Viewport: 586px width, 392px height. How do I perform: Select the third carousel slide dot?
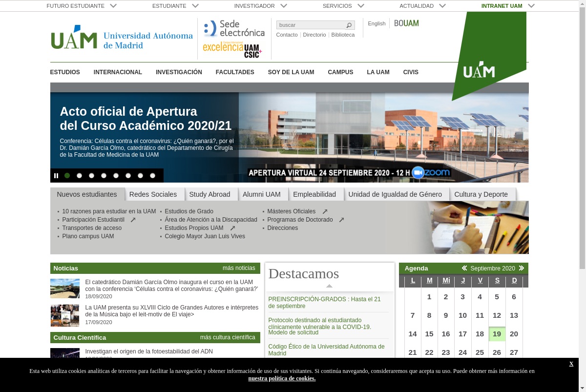point(91,176)
